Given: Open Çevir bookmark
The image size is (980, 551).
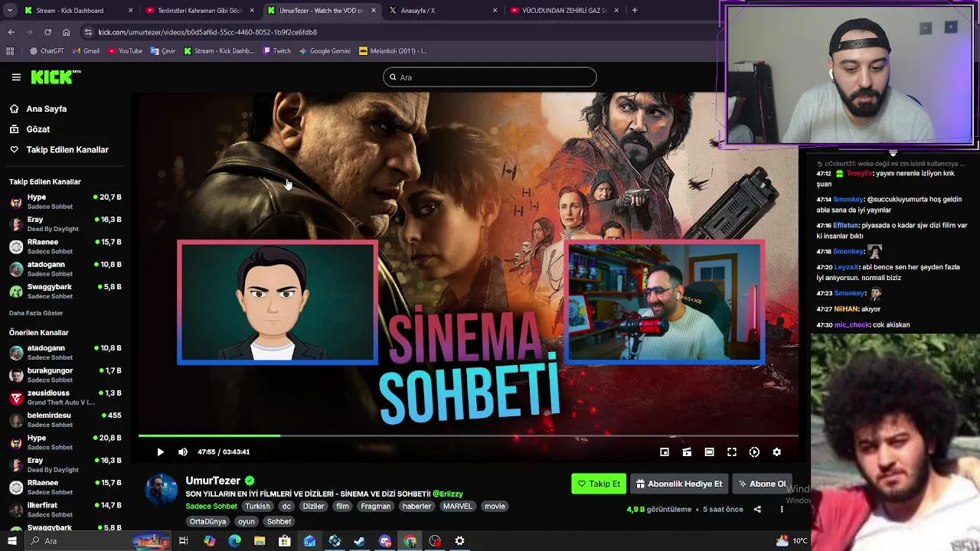Looking at the screenshot, I should tap(163, 51).
